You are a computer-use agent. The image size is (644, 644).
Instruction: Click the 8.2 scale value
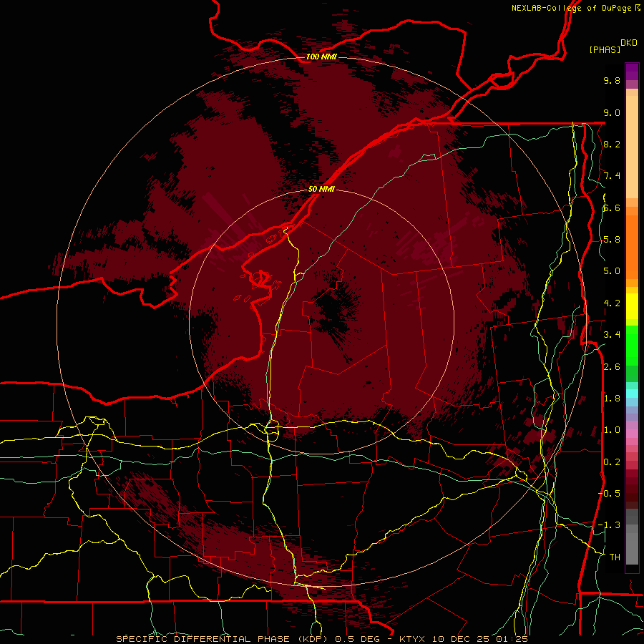(612, 144)
